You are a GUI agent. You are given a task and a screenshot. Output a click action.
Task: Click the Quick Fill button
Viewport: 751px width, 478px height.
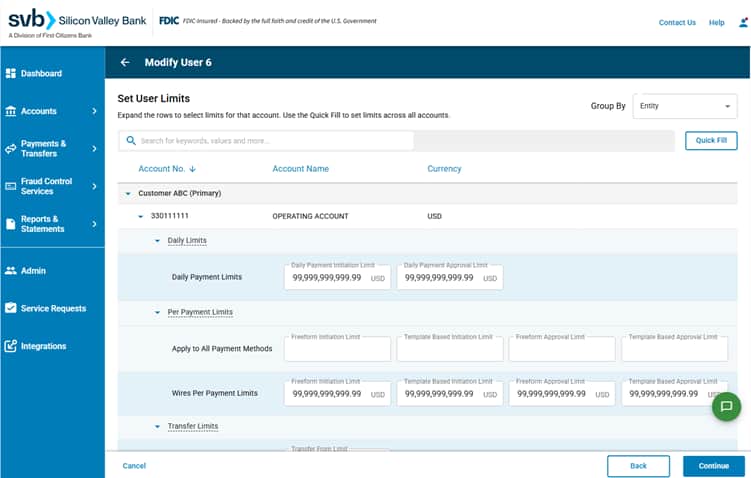pyautogui.click(x=711, y=140)
